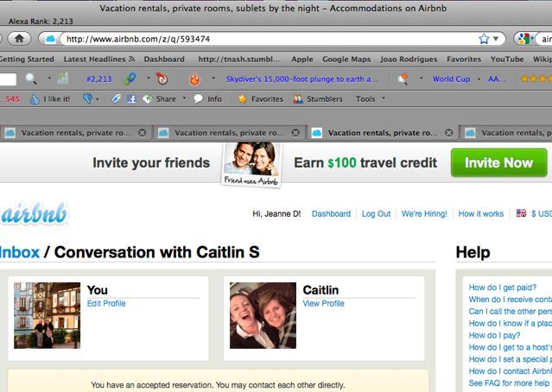Click the World Cup link in the toolbar
The image size is (552, 392).
tap(451, 79)
